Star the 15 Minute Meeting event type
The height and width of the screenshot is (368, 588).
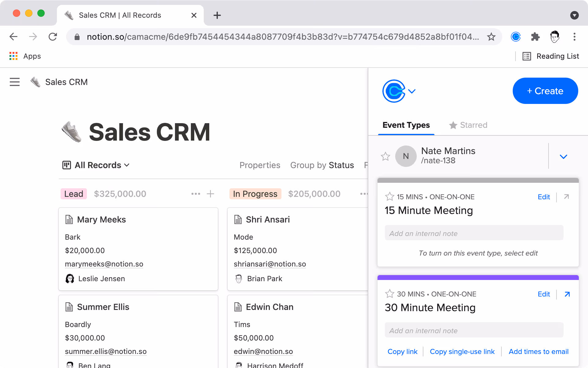pos(389,197)
